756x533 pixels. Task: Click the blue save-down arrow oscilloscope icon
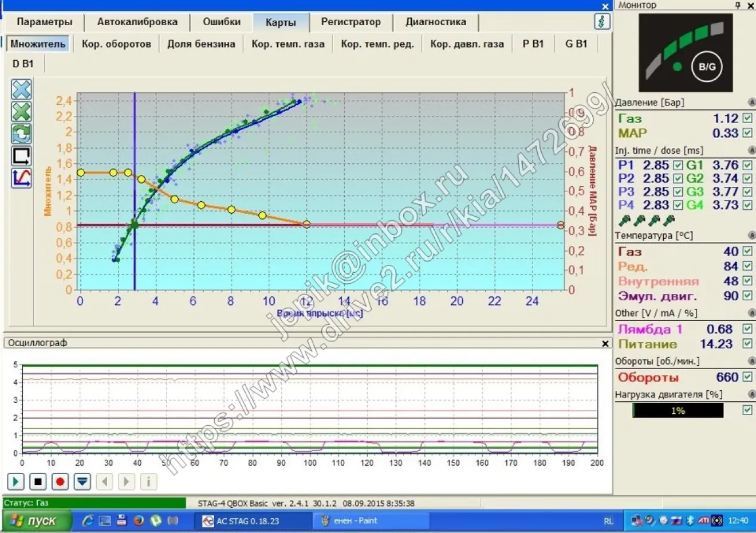click(82, 481)
